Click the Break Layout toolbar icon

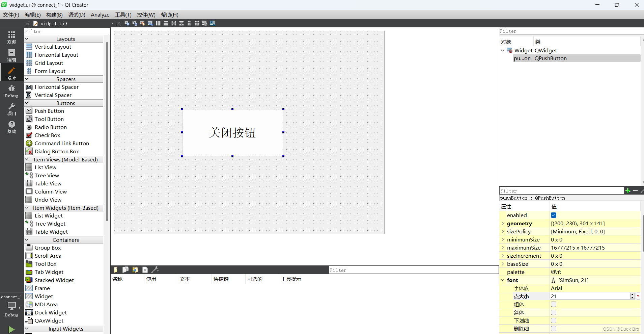click(x=204, y=23)
